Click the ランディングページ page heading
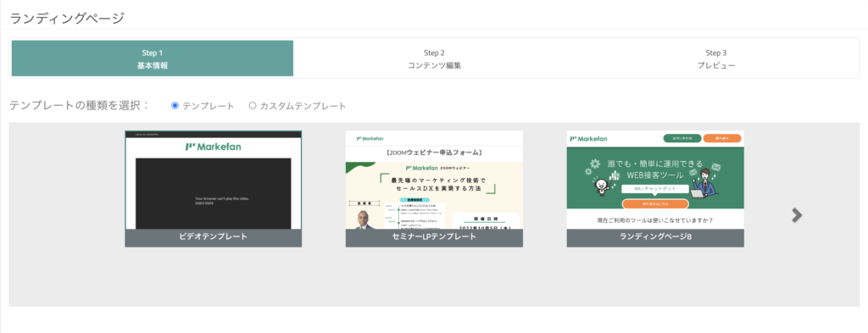Image resolution: width=868 pixels, height=333 pixels. click(67, 19)
